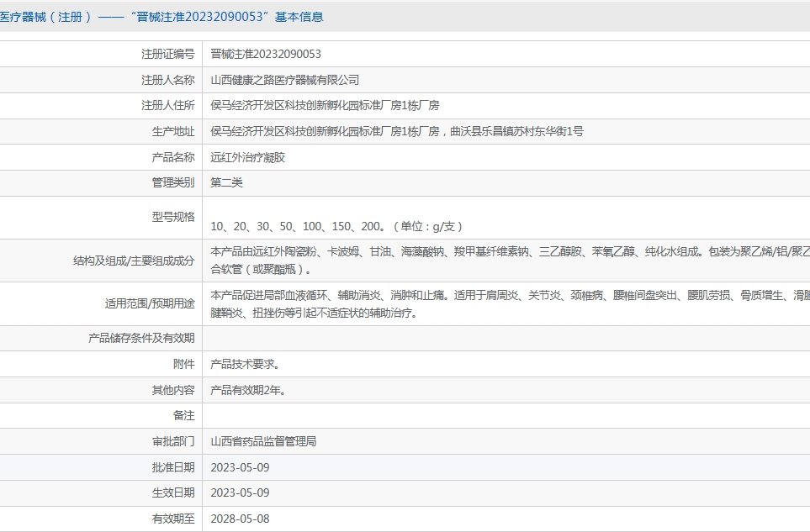Click the date in 生效日期 row
810x532 pixels.
click(x=240, y=492)
